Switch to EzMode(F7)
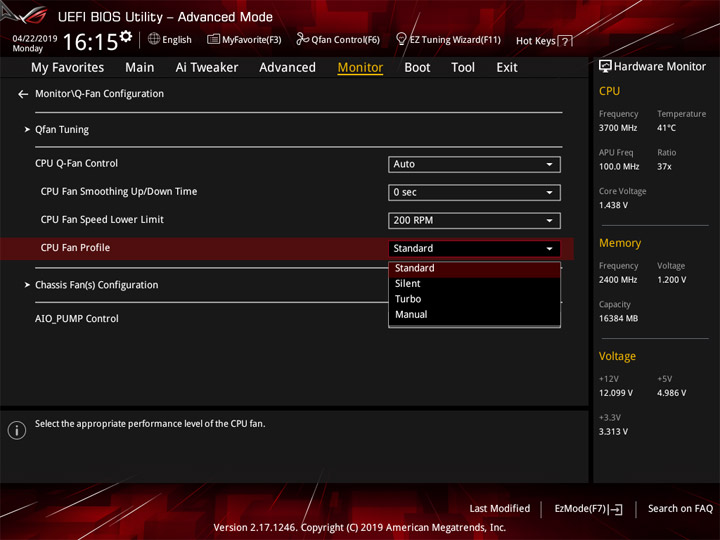Screen dimensions: 720x540 [588, 509]
